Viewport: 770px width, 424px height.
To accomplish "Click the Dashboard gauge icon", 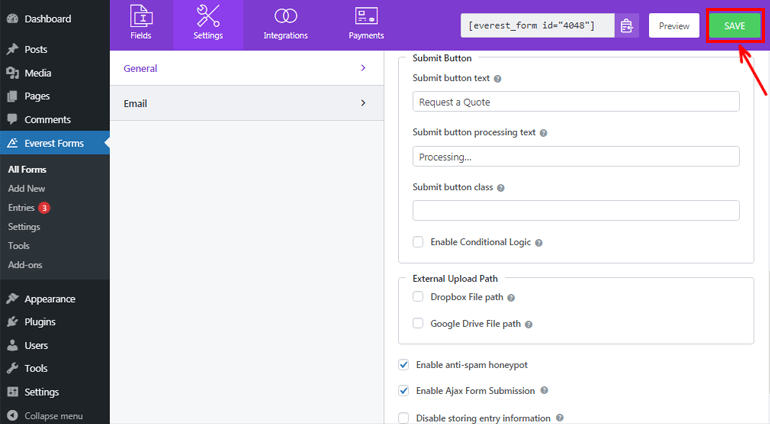I will (x=12, y=19).
